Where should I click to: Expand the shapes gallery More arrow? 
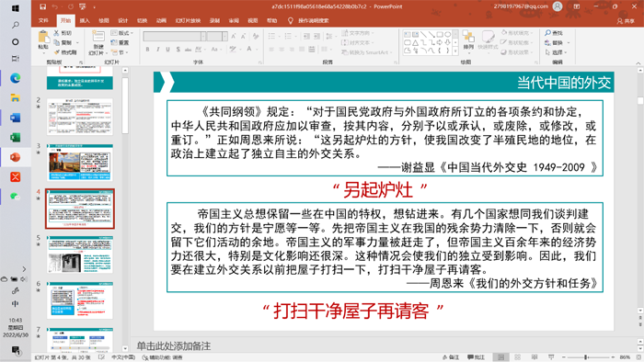[455, 51]
